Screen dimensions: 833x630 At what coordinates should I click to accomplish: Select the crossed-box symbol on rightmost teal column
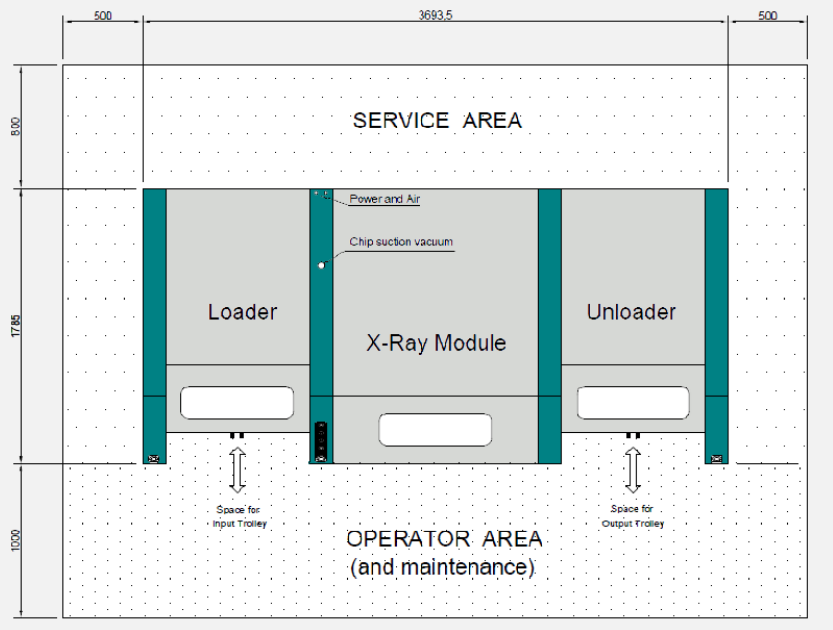point(716,458)
